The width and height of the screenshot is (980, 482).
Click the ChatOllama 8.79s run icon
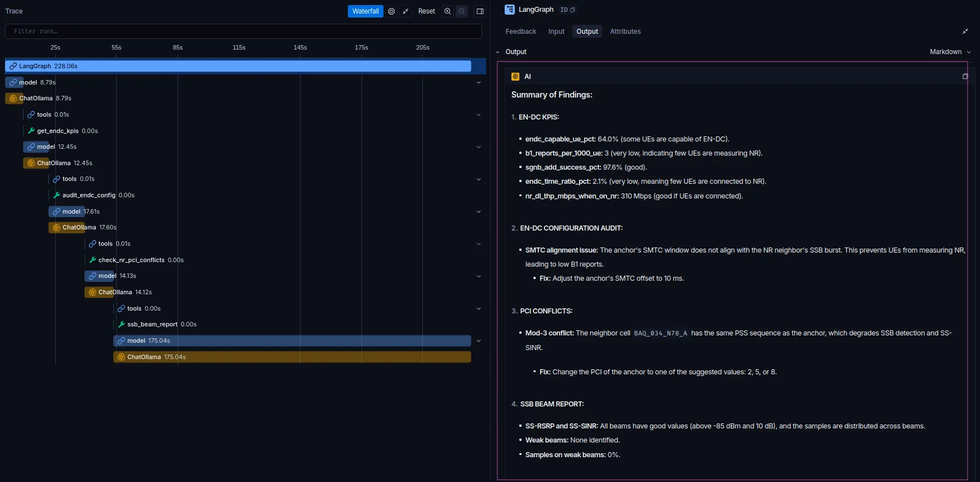[13, 98]
